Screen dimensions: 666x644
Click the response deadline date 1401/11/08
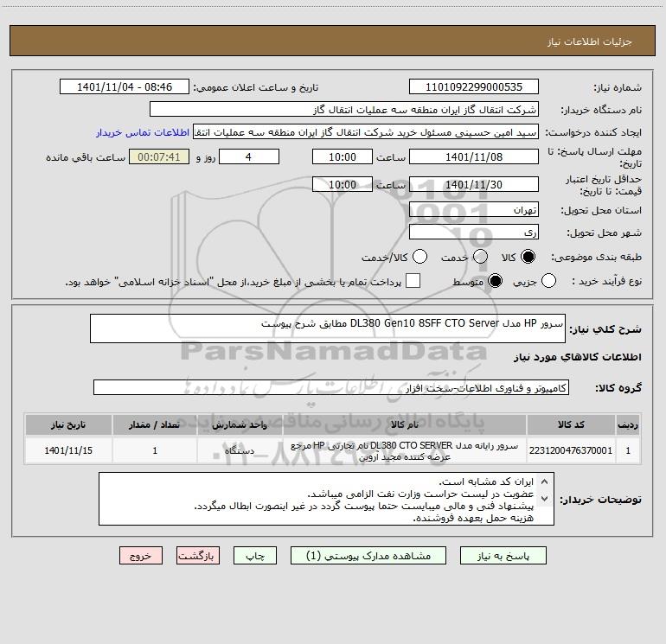474,156
